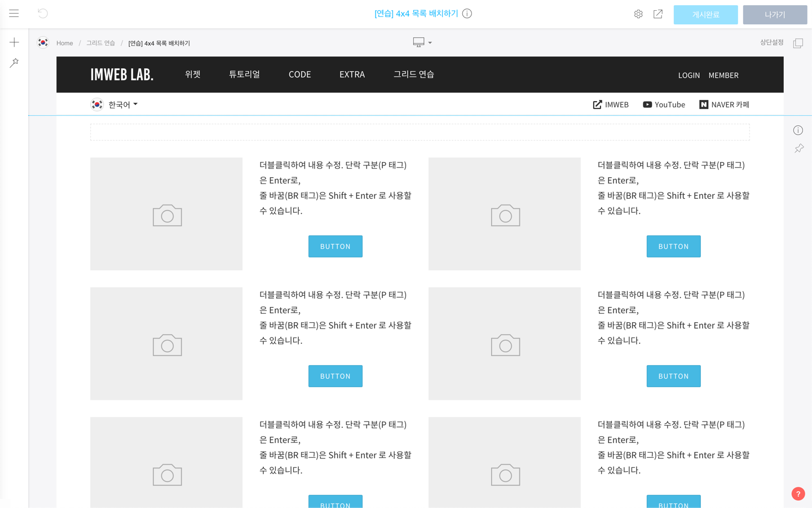Select third row right image placeholder

505,462
